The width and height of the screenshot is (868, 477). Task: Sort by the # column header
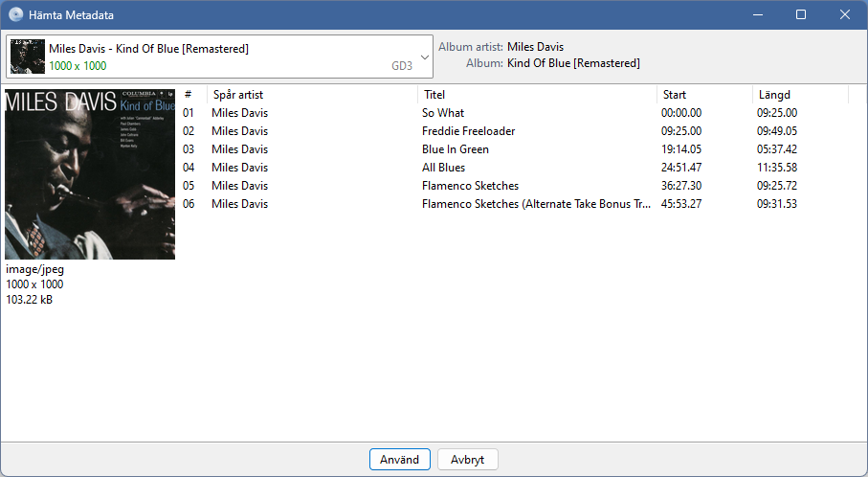[x=189, y=95]
